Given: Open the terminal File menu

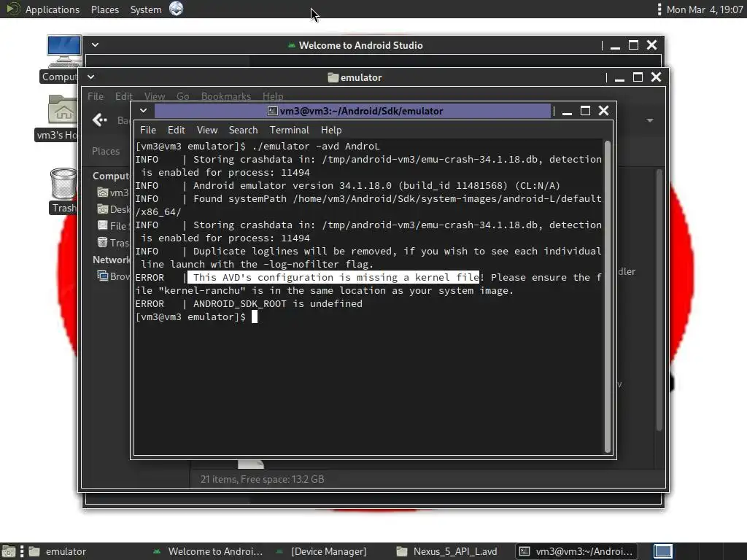Looking at the screenshot, I should [x=147, y=130].
